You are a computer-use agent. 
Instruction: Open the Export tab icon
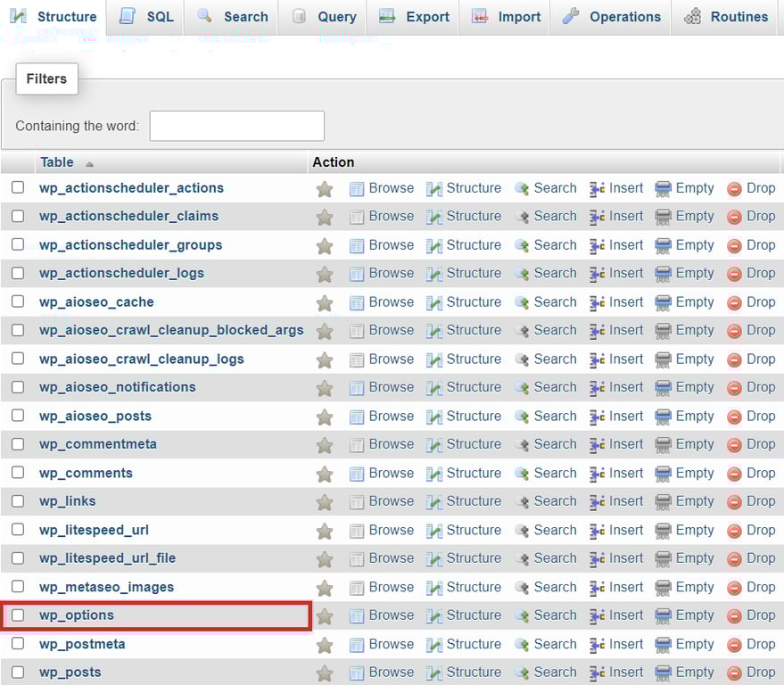tap(387, 15)
